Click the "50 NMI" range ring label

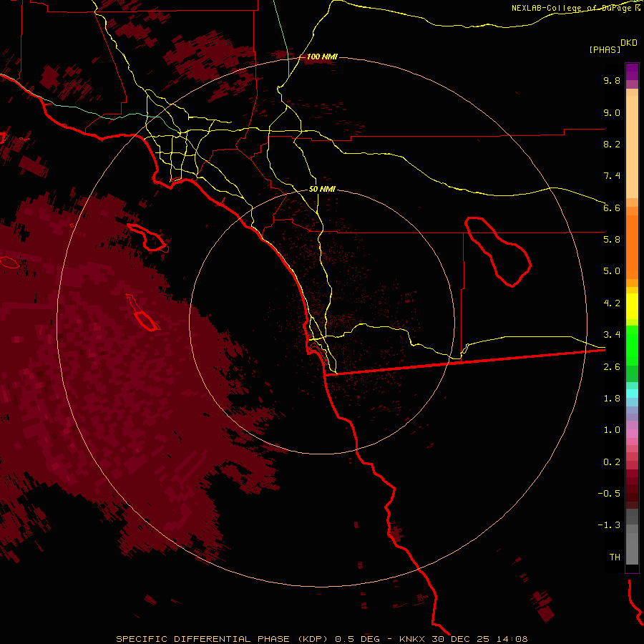322,189
